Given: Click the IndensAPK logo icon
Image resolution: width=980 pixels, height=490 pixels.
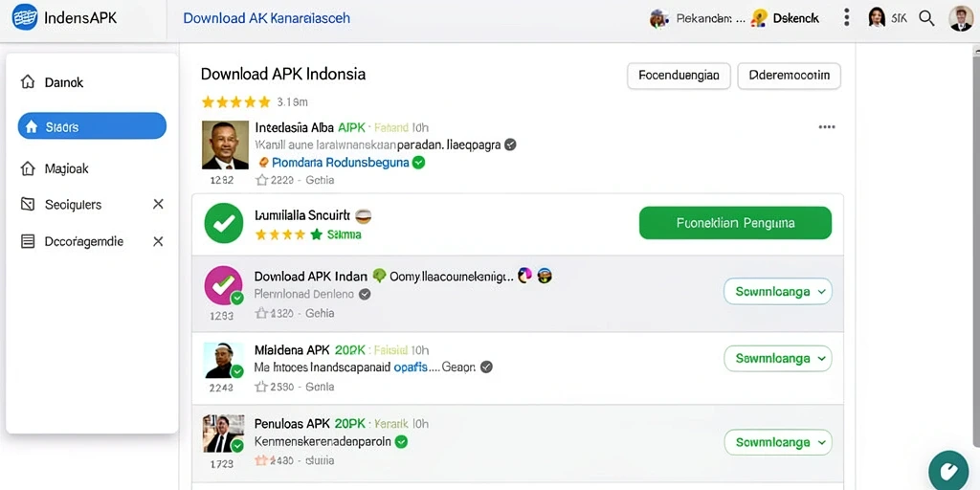Looking at the screenshot, I should (24, 17).
